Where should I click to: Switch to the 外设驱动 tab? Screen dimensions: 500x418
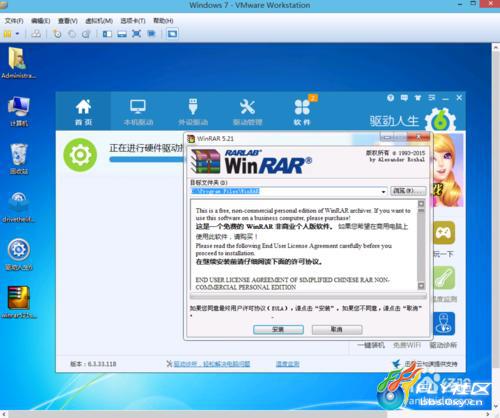tap(193, 112)
